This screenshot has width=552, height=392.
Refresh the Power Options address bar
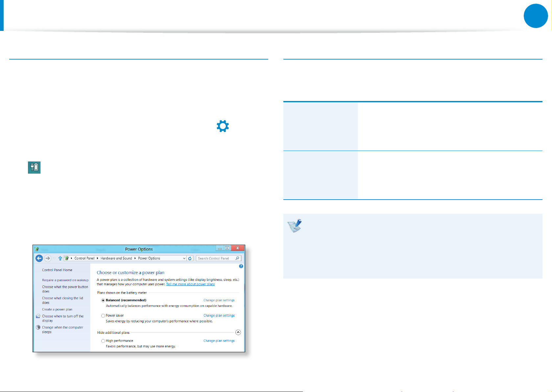click(x=190, y=258)
